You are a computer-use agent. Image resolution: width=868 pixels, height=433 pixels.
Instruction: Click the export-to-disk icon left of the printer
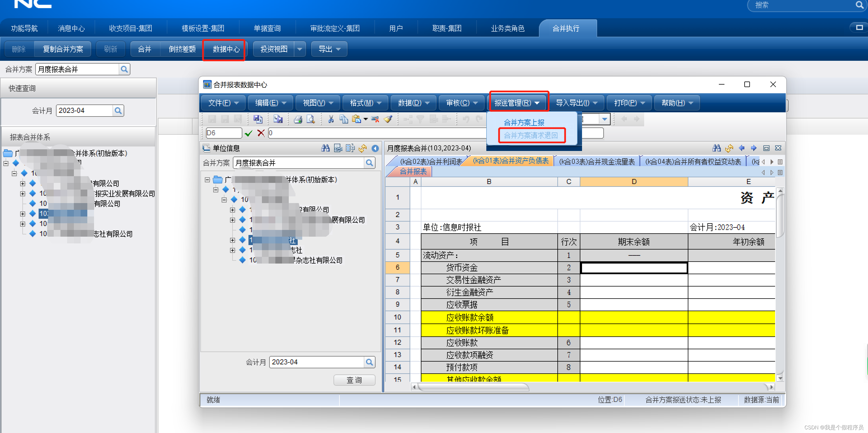pyautogui.click(x=278, y=119)
